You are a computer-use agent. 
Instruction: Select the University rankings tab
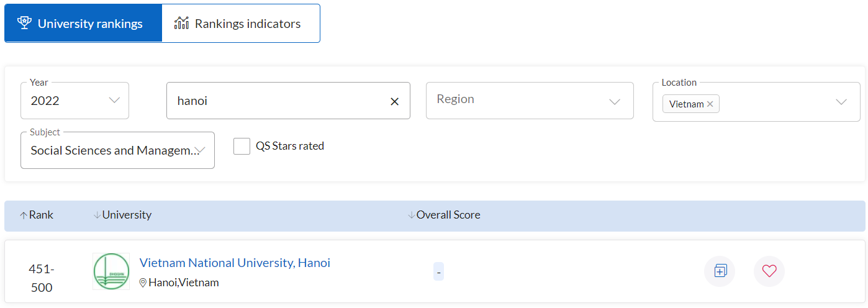(83, 24)
